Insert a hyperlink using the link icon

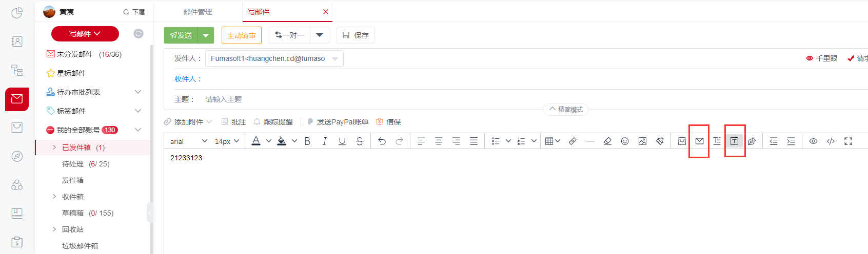(573, 141)
